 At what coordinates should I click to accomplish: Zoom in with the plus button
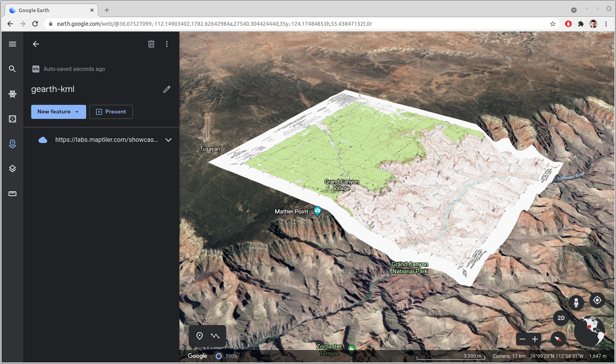point(535,339)
